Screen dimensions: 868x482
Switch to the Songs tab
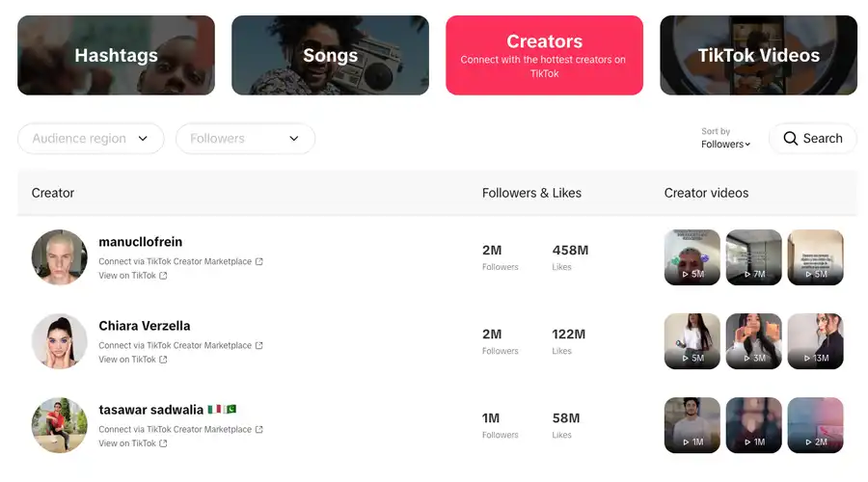click(330, 55)
